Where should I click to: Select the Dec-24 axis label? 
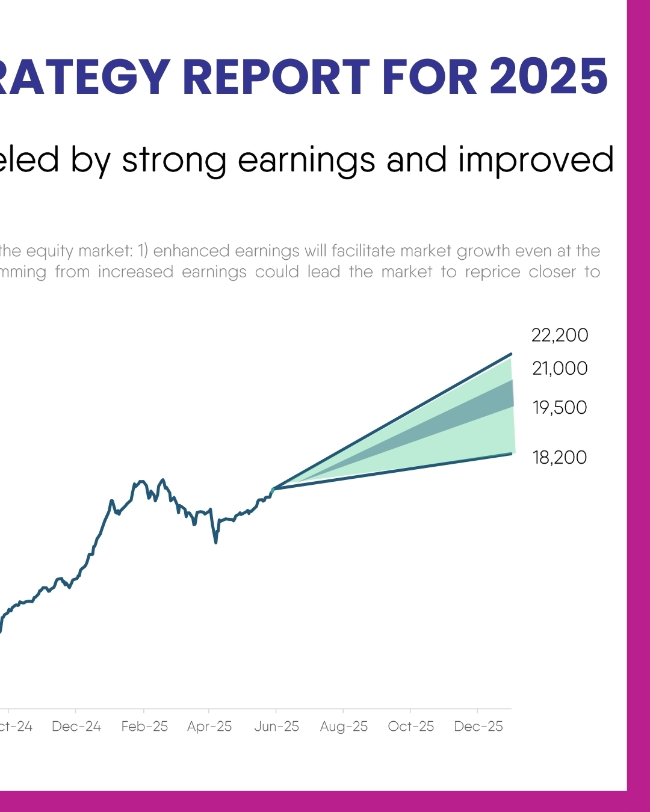tap(76, 727)
